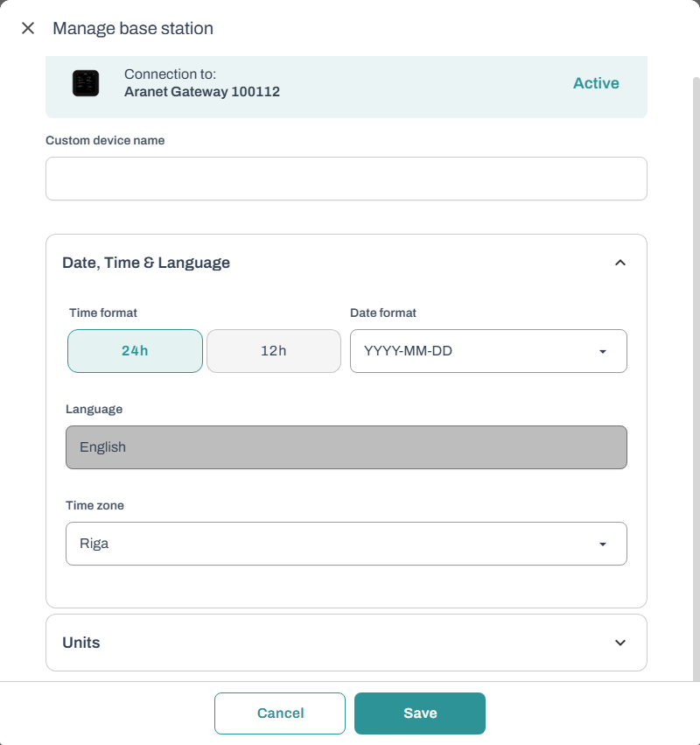Screen dimensions: 700x745
Task: Switch time format to 12h
Action: click(274, 351)
